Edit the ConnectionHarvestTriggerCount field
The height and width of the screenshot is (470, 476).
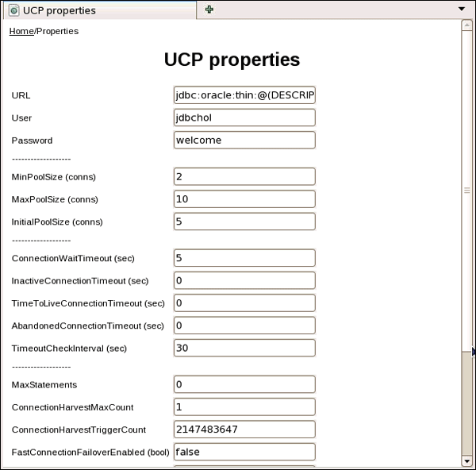244,429
